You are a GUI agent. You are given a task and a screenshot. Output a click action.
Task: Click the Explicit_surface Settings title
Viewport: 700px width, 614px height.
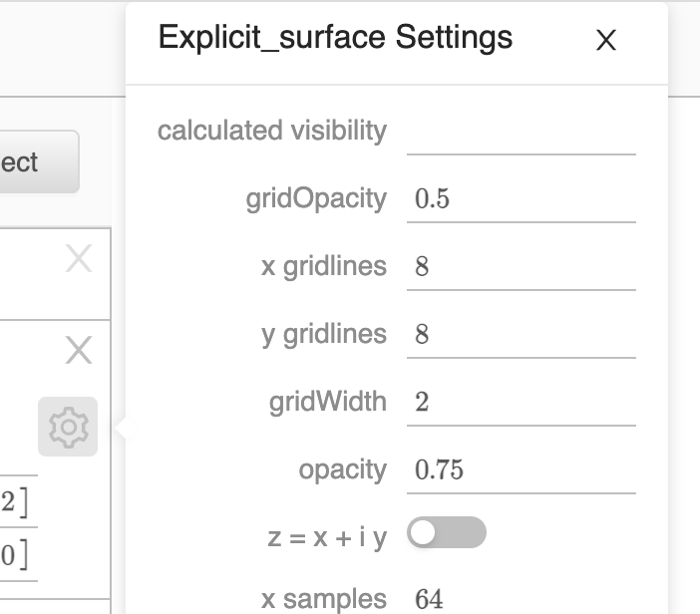pos(335,38)
